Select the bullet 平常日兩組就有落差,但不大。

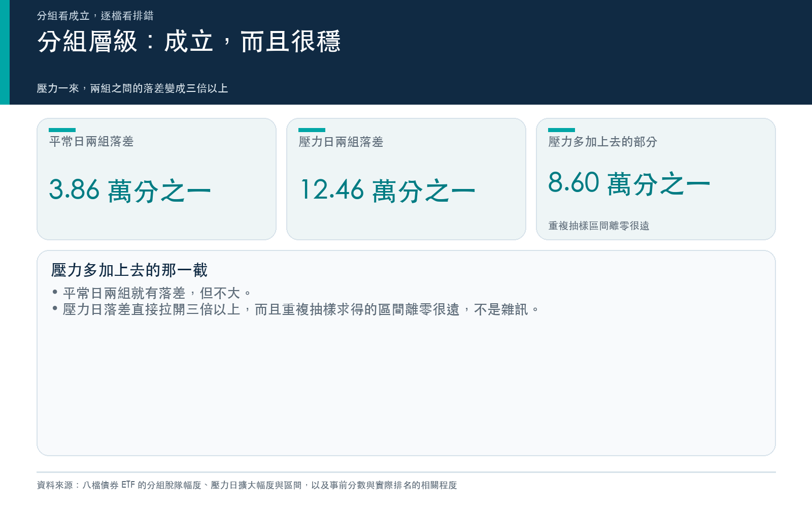coord(152,293)
